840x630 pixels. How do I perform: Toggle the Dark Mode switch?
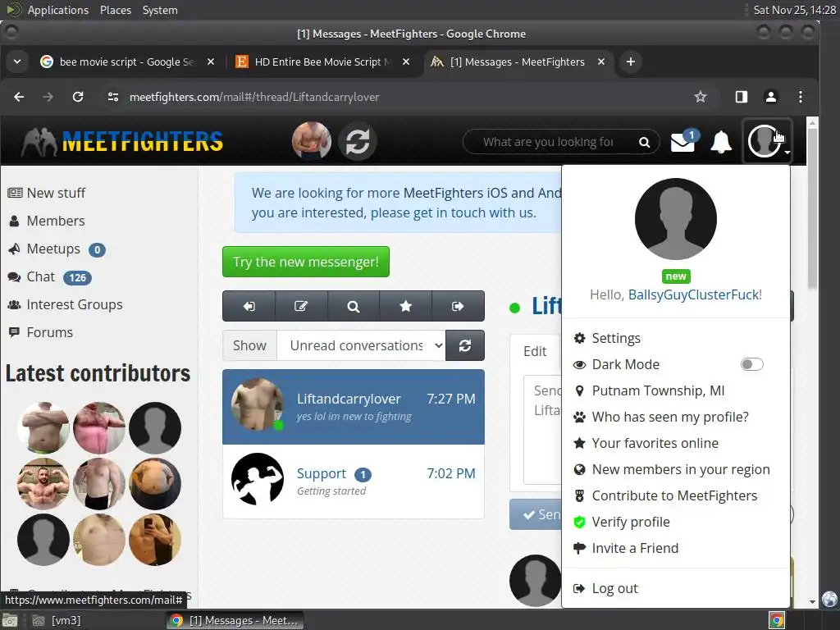tap(751, 364)
